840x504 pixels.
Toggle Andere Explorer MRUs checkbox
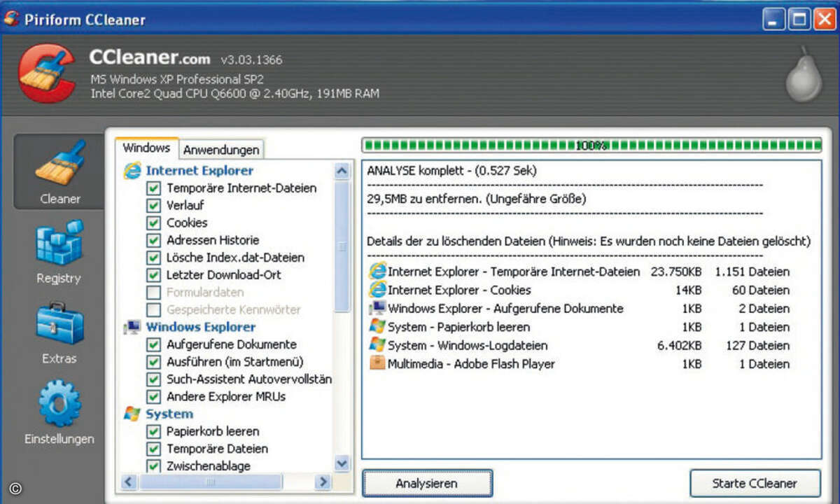click(x=153, y=396)
